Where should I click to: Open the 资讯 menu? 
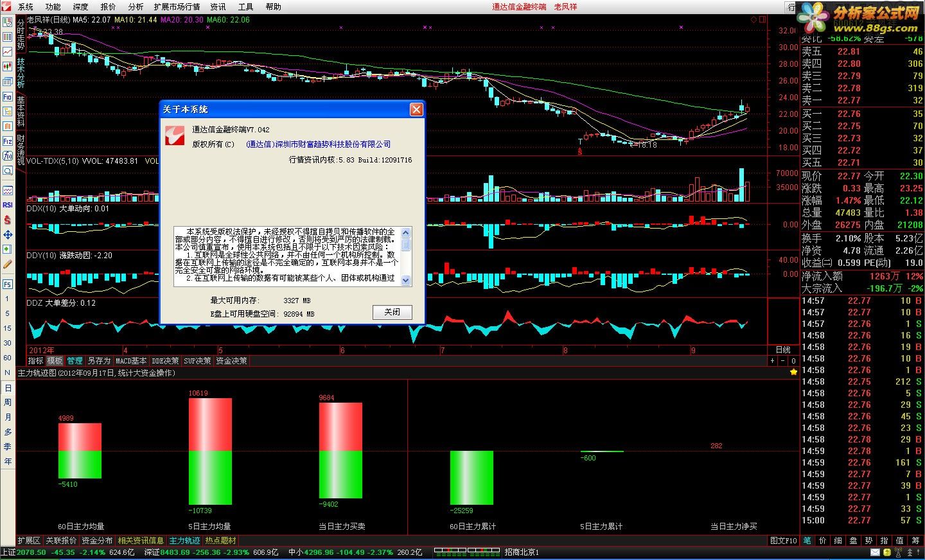point(218,6)
